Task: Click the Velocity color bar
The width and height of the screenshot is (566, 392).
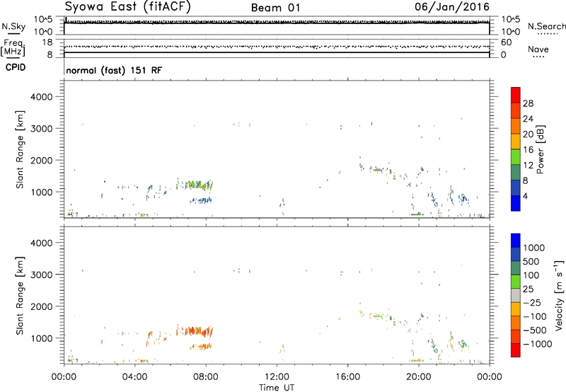Action: click(516, 295)
